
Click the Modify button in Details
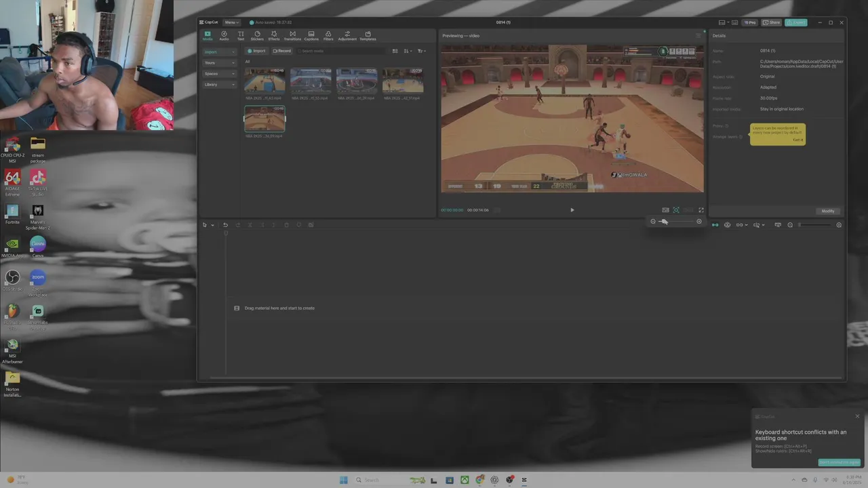[x=828, y=211]
